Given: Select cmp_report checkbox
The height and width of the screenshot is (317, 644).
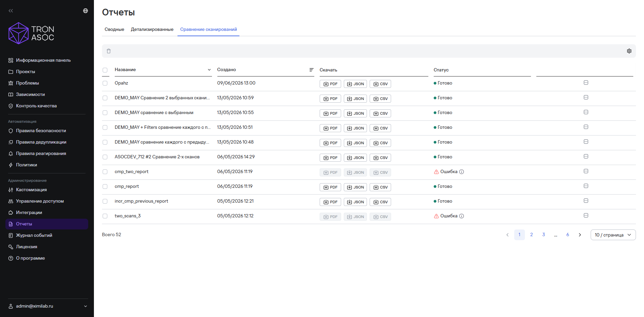Looking at the screenshot, I should 105,187.
